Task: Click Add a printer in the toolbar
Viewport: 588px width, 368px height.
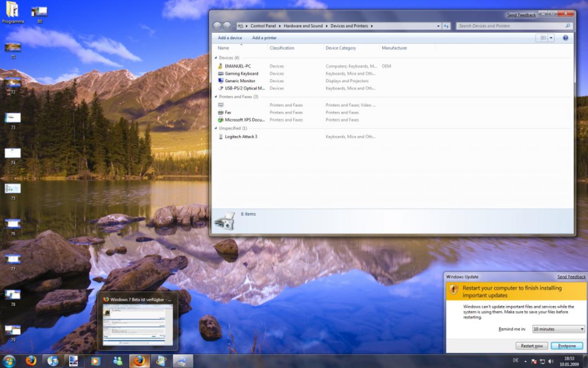Action: (x=264, y=38)
